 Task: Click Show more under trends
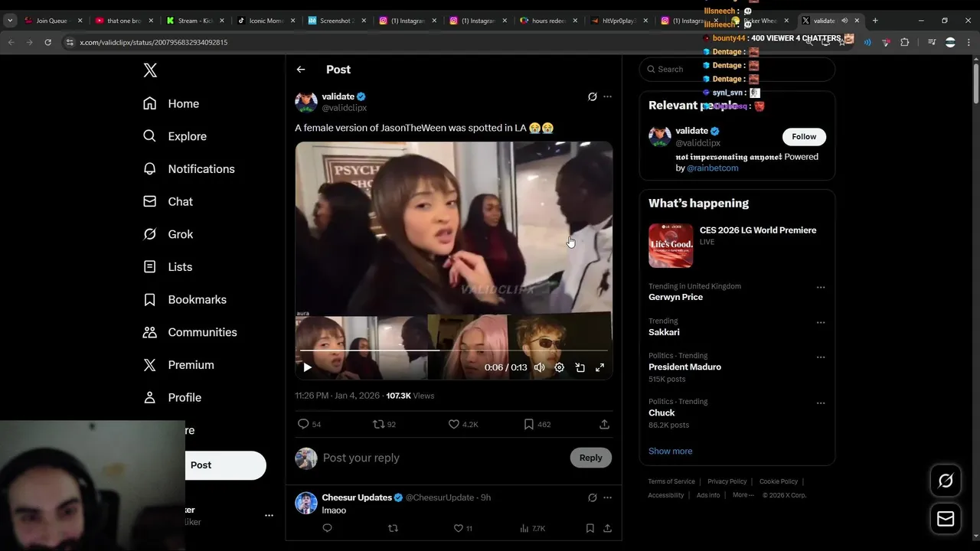click(670, 451)
